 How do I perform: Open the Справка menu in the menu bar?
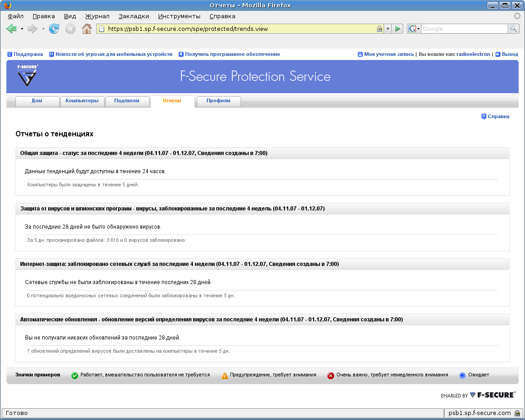coord(222,16)
